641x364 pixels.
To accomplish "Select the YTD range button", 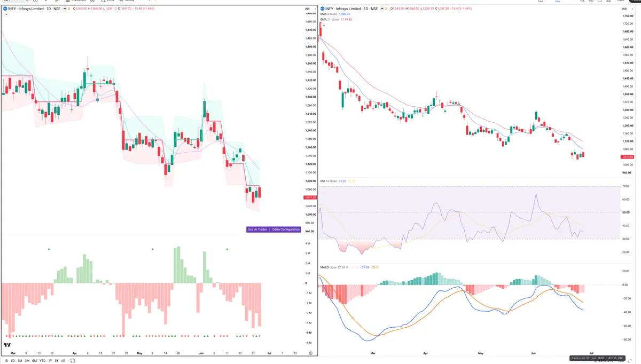I will (42, 361).
